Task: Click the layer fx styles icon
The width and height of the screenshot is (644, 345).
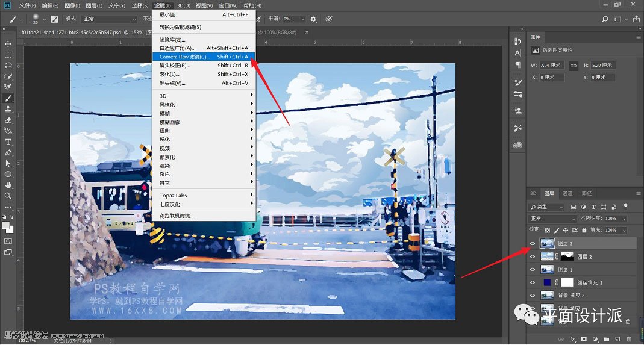Action: tap(572, 339)
